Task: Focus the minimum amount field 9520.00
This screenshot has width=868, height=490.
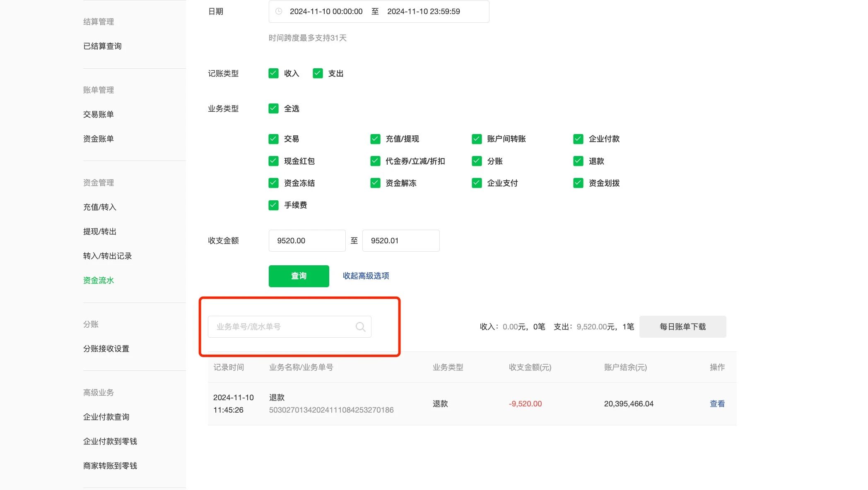Action: 307,241
